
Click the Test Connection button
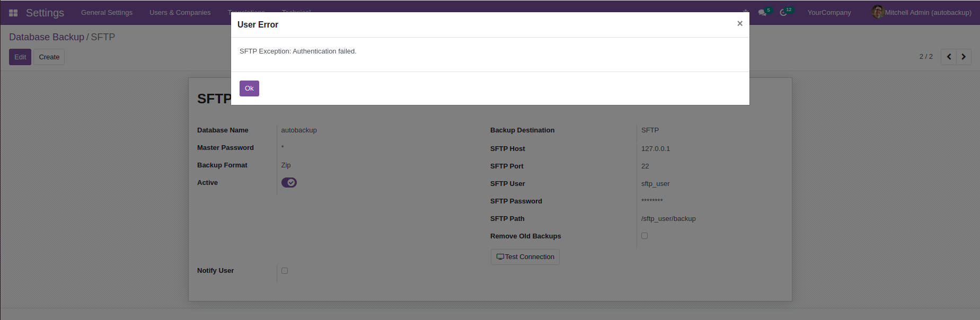525,257
